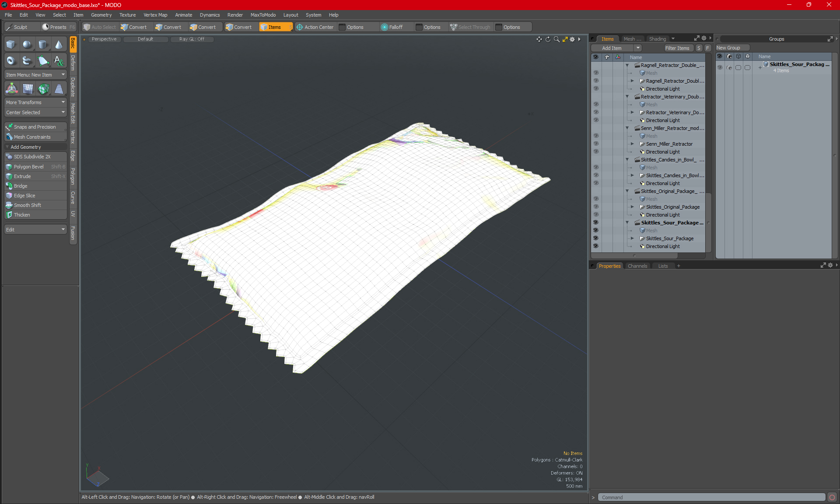
Task: Collapse Ragnell_Retractor_Double scene tree
Action: click(627, 65)
